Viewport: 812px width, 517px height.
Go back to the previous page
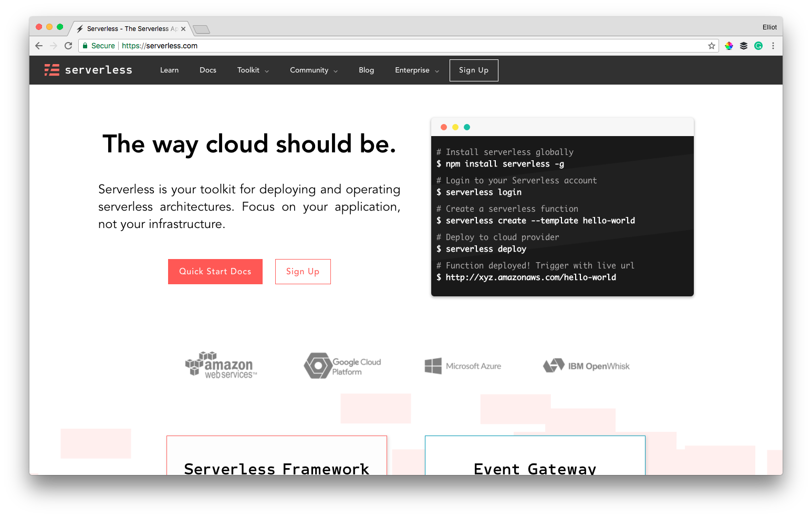pos(39,46)
